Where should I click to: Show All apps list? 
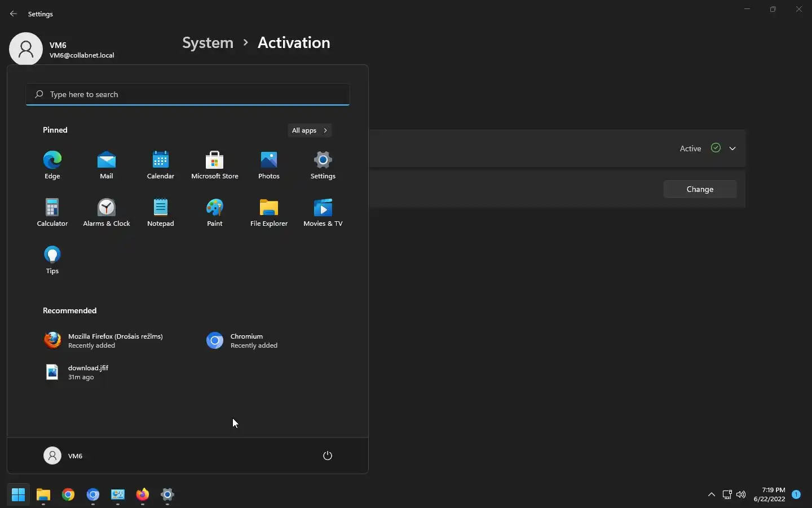310,130
